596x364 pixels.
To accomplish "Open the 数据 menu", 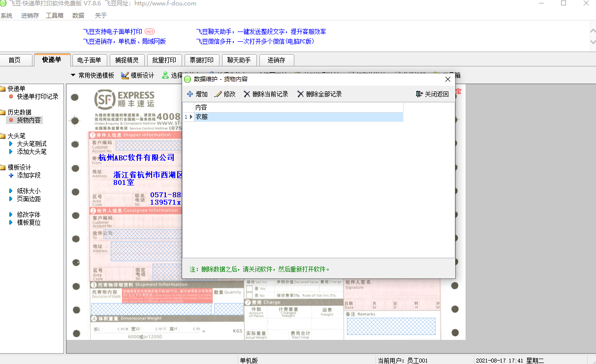I will 78,16.
